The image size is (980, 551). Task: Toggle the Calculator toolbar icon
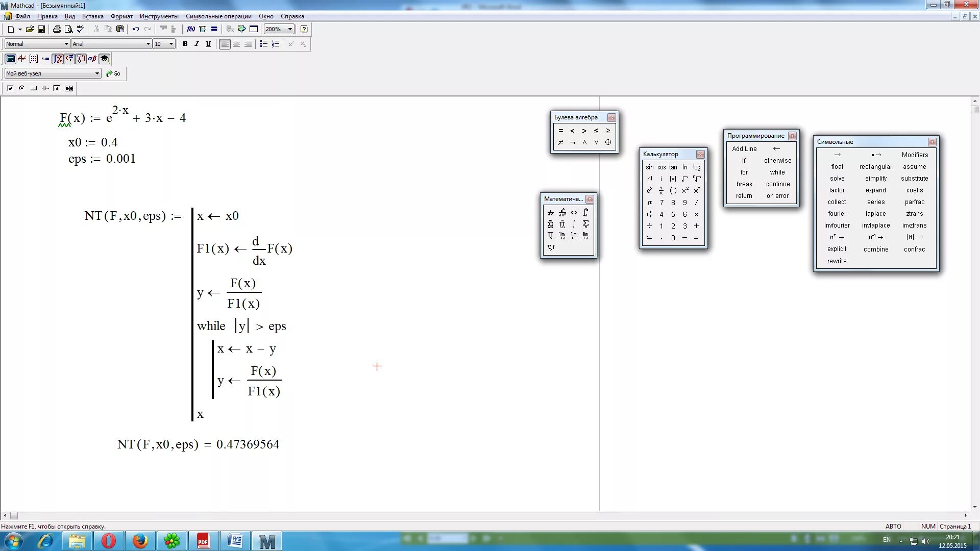click(10, 59)
